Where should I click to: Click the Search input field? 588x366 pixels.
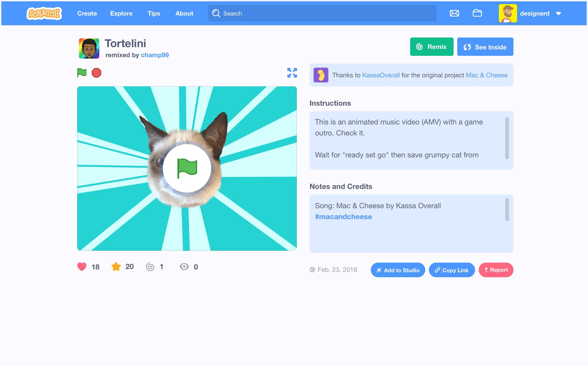tap(322, 13)
